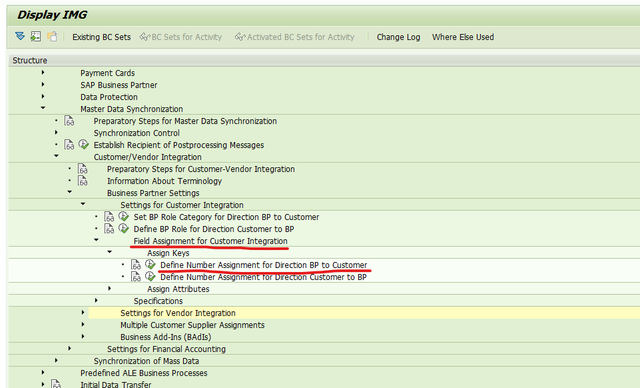Open documentation icon for Information About Terminology

pyautogui.click(x=82, y=181)
